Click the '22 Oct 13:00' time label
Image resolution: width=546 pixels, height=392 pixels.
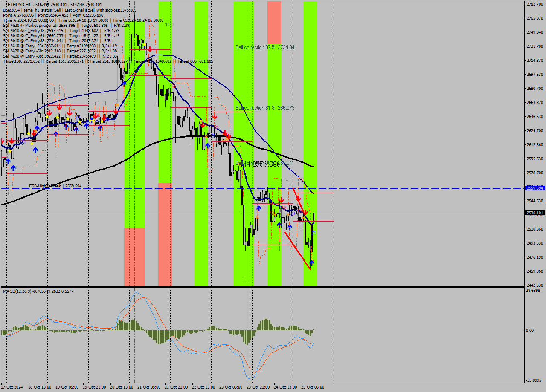[x=203, y=387]
